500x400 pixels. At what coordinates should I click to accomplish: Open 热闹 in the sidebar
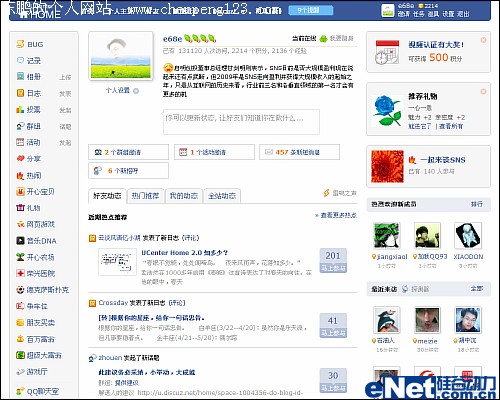pos(33,176)
